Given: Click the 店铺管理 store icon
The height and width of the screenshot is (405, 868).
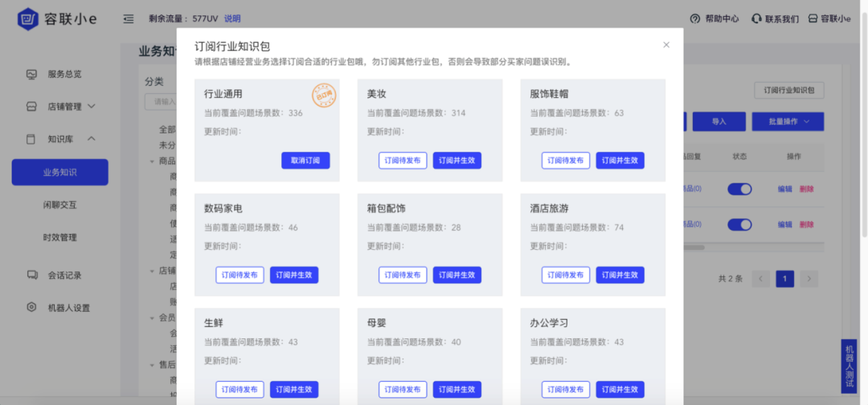Looking at the screenshot, I should pos(31,106).
